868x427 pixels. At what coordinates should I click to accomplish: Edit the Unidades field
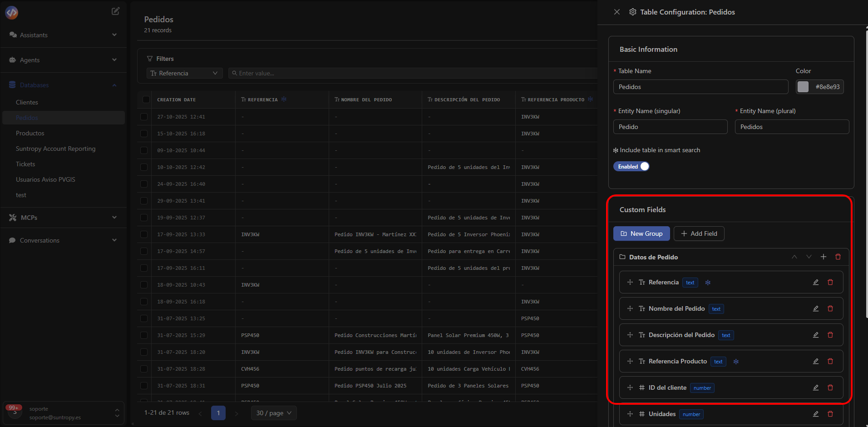tap(816, 414)
